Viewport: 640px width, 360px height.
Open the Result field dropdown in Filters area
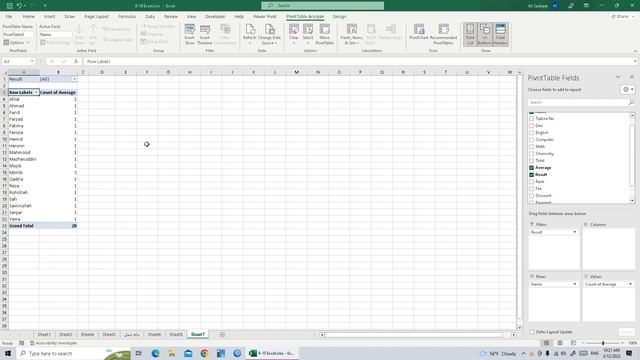click(575, 232)
